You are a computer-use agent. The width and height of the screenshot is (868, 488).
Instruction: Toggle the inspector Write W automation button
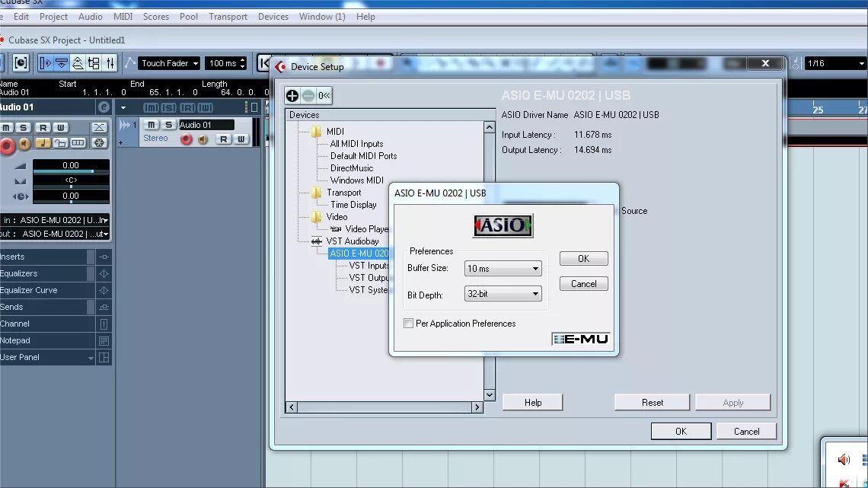tap(61, 128)
